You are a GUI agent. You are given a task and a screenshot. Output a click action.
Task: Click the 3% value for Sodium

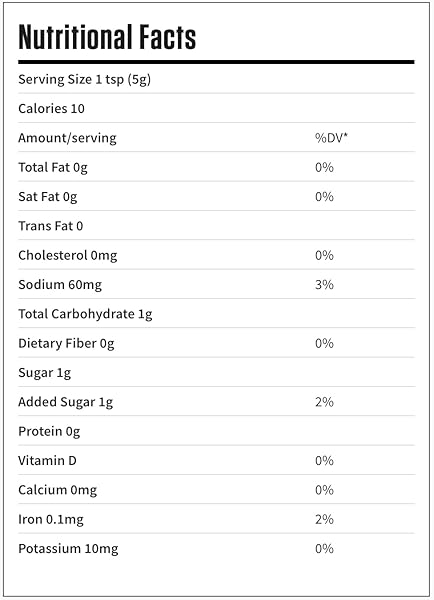[x=324, y=285]
